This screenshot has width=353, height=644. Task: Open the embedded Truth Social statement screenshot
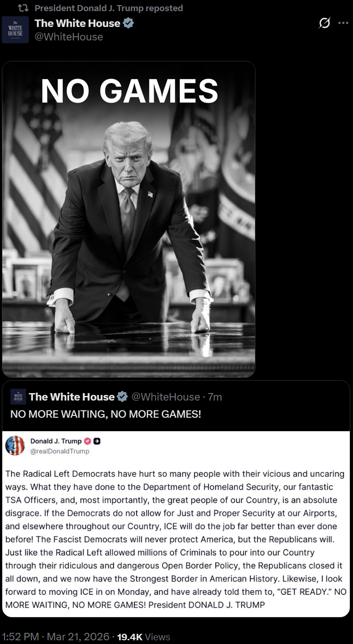coord(176,534)
